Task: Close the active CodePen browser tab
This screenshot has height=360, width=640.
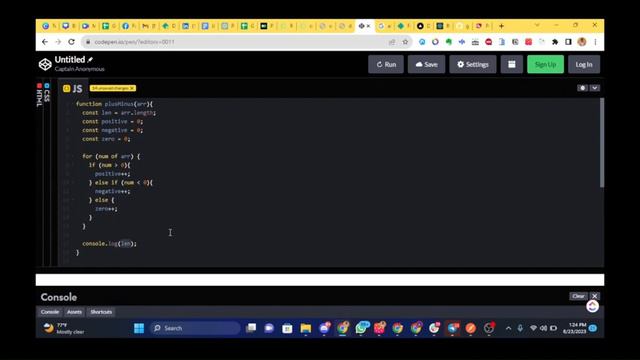Action: pyautogui.click(x=368, y=26)
